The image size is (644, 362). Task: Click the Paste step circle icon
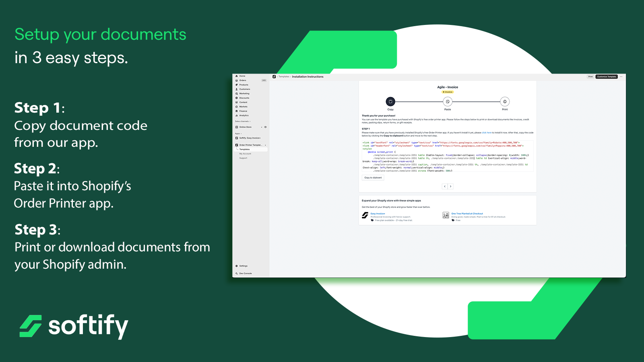click(x=448, y=102)
